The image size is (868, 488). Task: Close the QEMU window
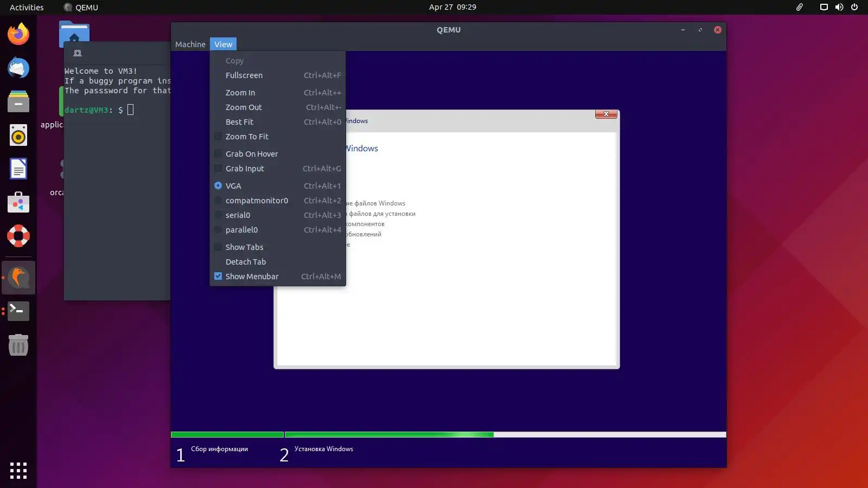pyautogui.click(x=718, y=30)
